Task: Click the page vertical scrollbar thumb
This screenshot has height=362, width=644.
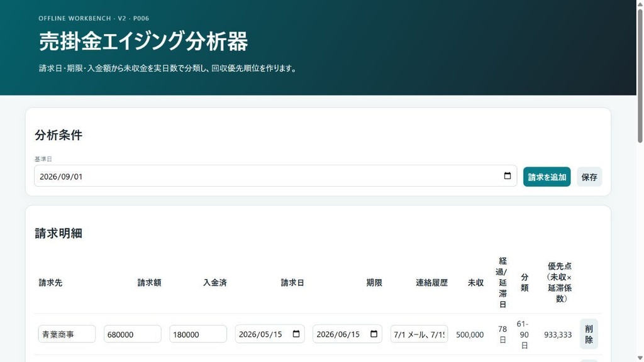Action: coord(640,76)
